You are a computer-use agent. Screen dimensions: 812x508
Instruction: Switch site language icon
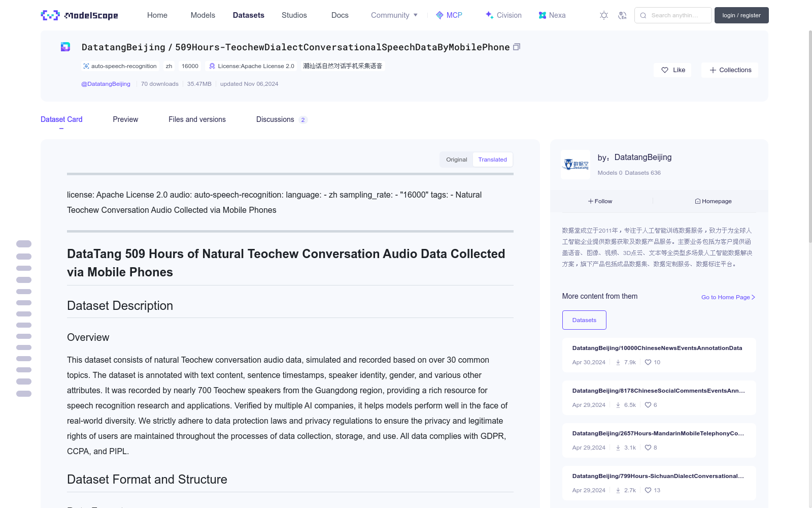tap(622, 15)
